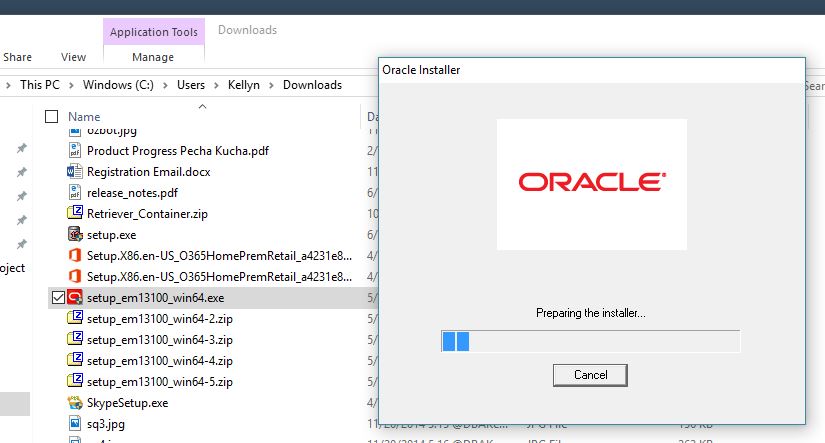Open the View ribbon tab
825x443 pixels.
(x=73, y=57)
